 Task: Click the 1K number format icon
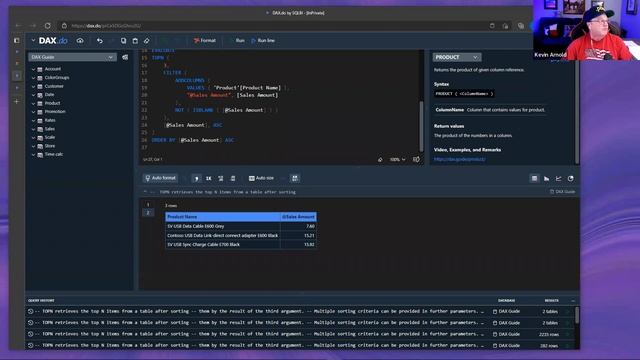click(x=209, y=178)
